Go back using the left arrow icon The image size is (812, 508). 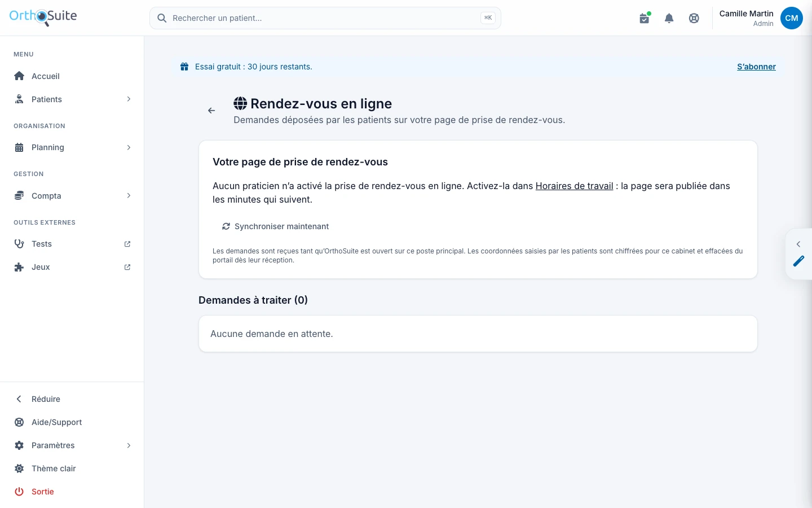point(211,111)
